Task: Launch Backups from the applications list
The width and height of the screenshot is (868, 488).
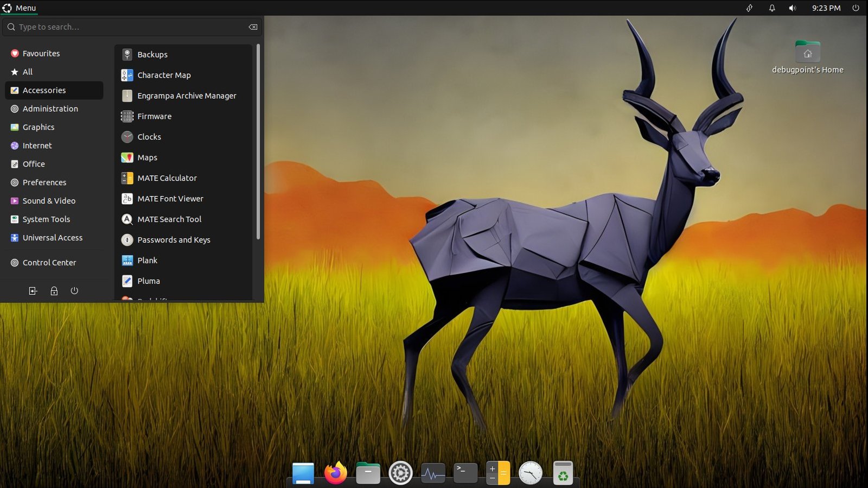Action: point(184,55)
